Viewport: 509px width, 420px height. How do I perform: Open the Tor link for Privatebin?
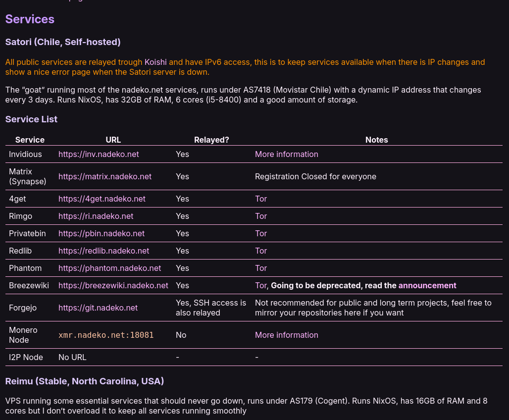(x=261, y=234)
